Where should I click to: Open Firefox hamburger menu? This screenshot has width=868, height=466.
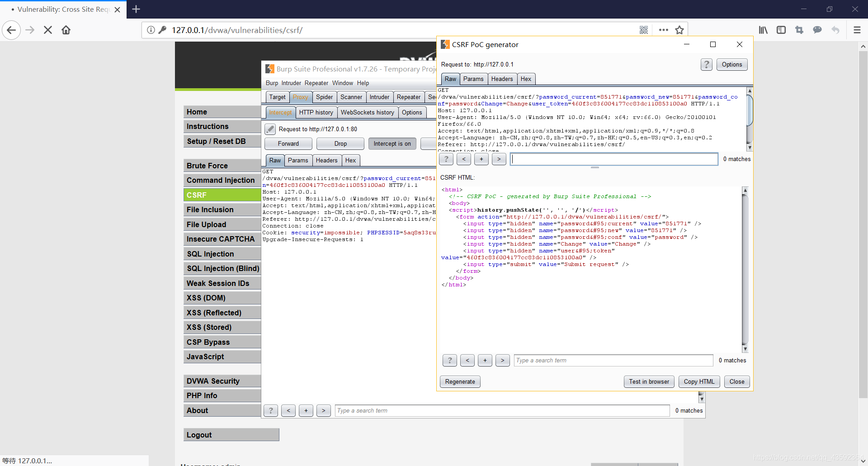(x=857, y=30)
